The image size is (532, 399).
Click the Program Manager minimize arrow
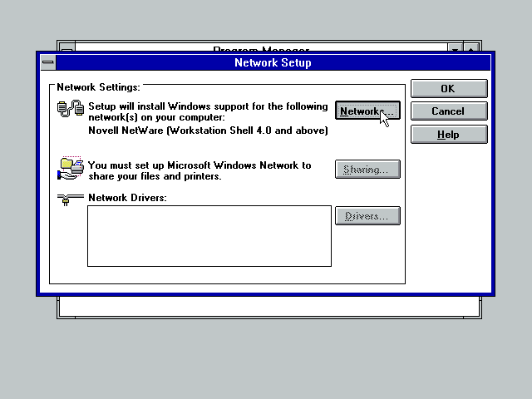click(x=455, y=47)
